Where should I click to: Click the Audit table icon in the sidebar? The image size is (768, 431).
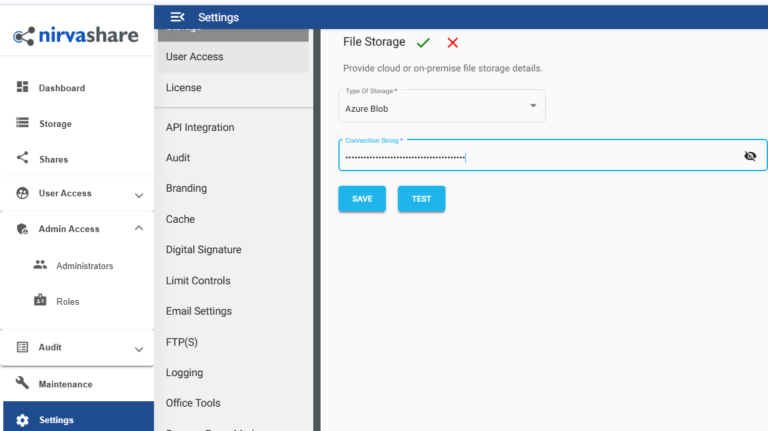pyautogui.click(x=23, y=347)
